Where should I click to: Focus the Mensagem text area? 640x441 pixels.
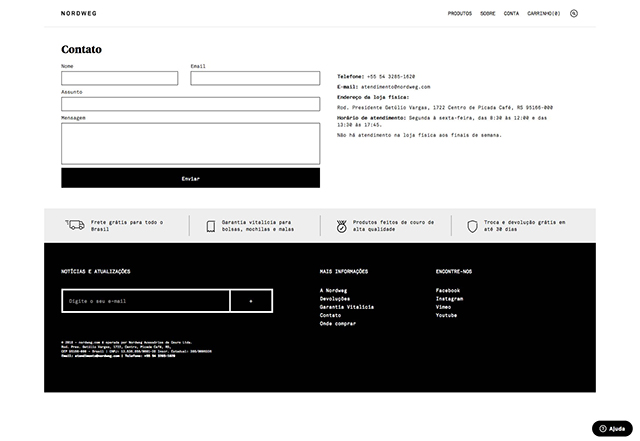coord(191,144)
